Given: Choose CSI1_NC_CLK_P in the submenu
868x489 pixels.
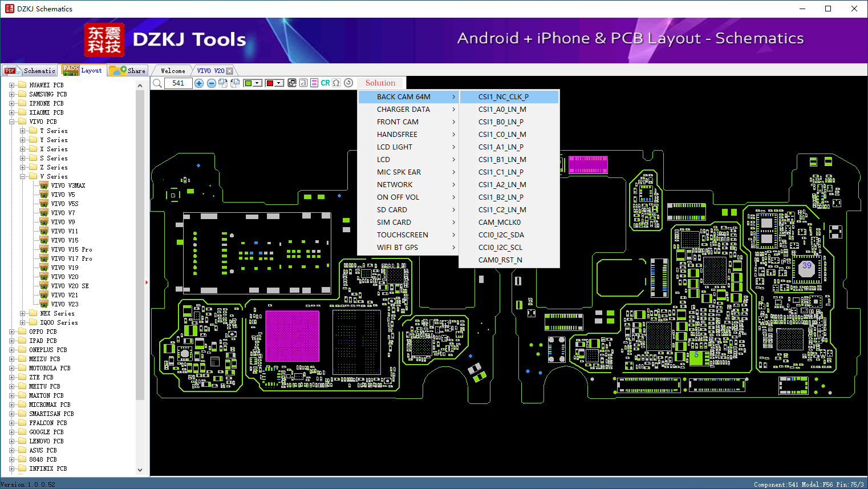Looking at the screenshot, I should (509, 97).
